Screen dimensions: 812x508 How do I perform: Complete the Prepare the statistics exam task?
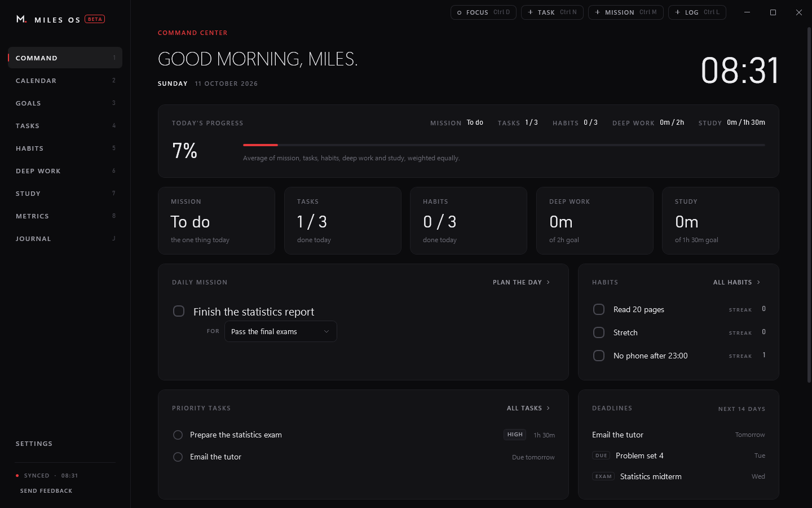[x=178, y=435]
